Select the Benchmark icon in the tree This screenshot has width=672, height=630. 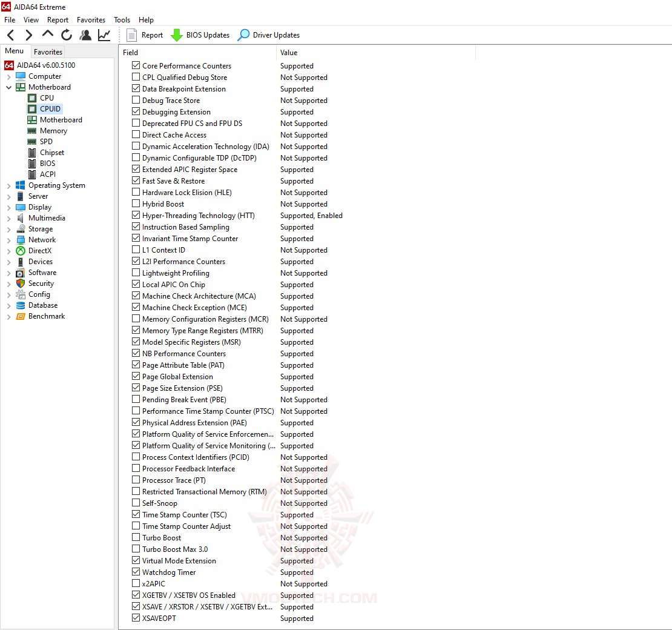click(21, 316)
